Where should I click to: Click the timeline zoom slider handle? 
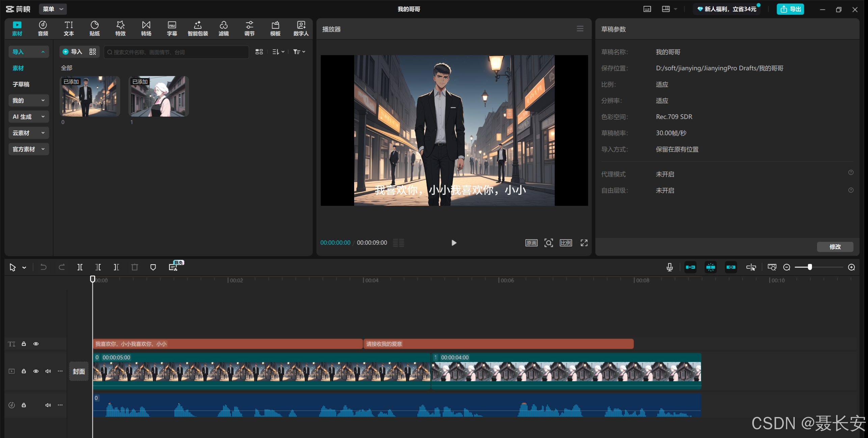point(810,267)
